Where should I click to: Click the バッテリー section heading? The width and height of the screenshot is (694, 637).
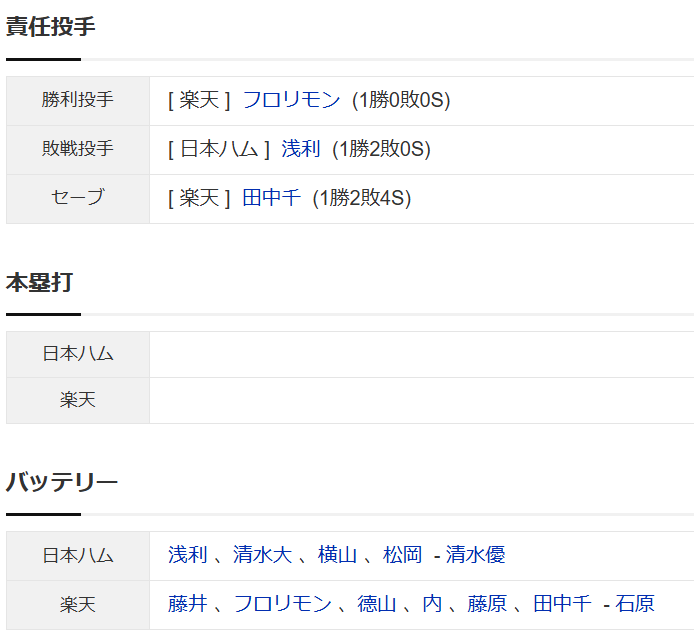(62, 482)
